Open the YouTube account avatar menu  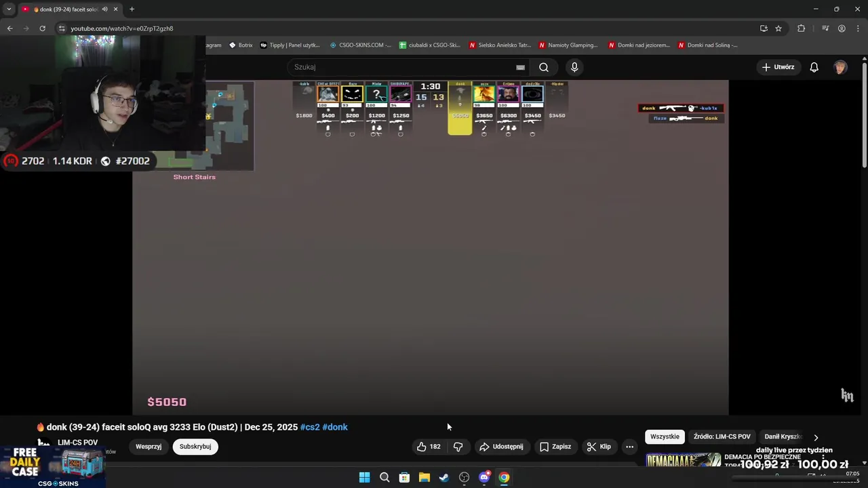(840, 67)
